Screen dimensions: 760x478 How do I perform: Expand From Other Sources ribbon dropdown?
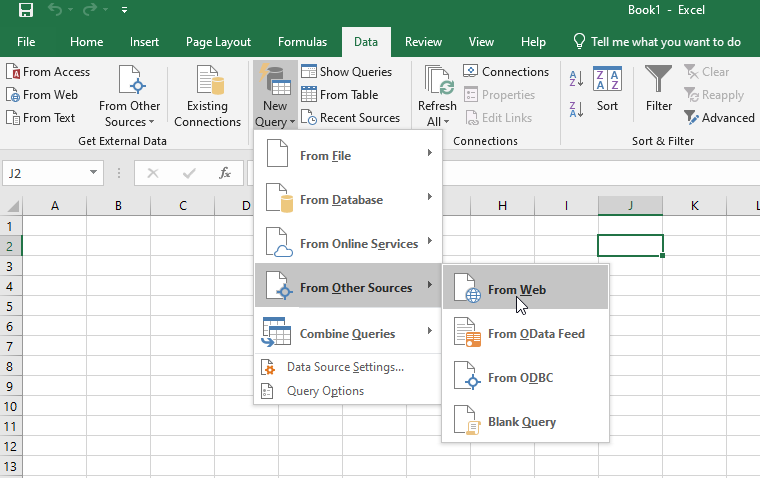click(129, 96)
